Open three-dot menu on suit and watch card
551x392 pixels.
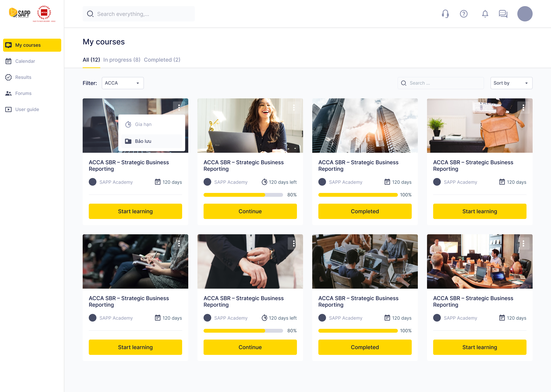[x=294, y=243]
